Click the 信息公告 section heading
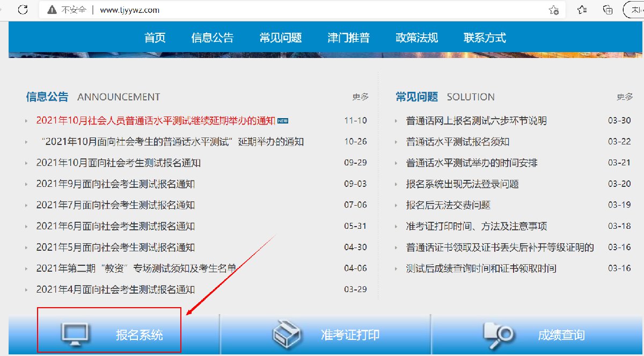The width and height of the screenshot is (644, 356). click(47, 97)
